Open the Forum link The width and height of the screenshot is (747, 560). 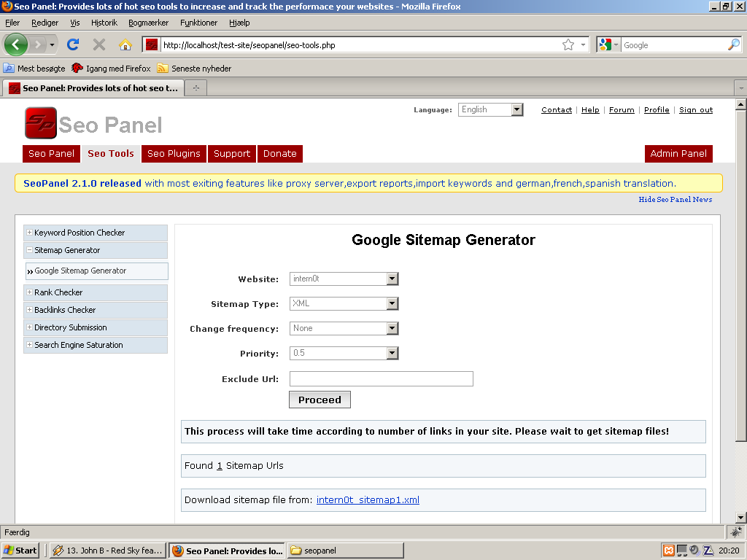(x=622, y=109)
